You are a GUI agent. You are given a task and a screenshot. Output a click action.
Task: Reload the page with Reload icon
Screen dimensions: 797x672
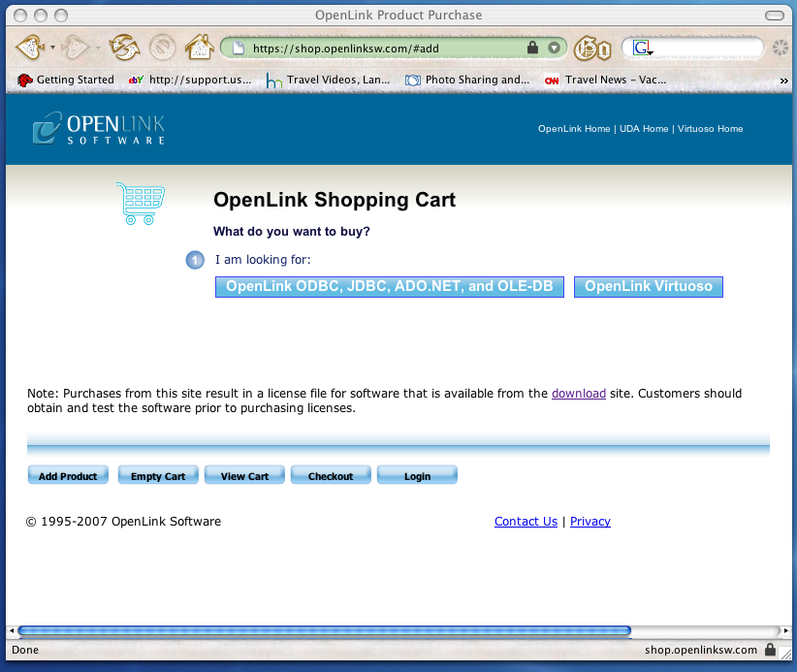click(x=124, y=48)
